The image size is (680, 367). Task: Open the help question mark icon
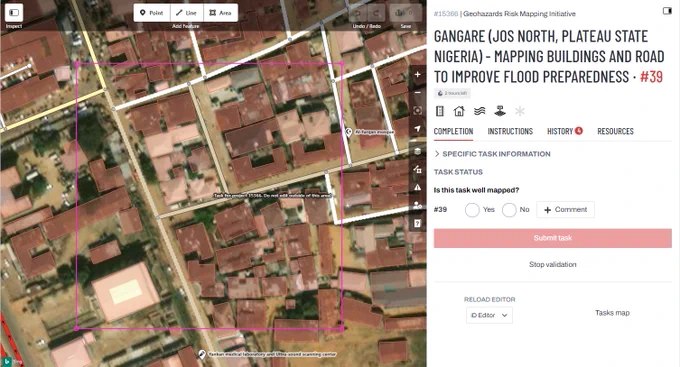coord(417,223)
